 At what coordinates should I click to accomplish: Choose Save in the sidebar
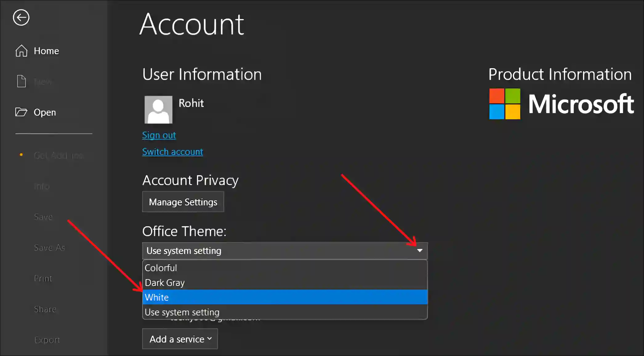click(x=43, y=217)
